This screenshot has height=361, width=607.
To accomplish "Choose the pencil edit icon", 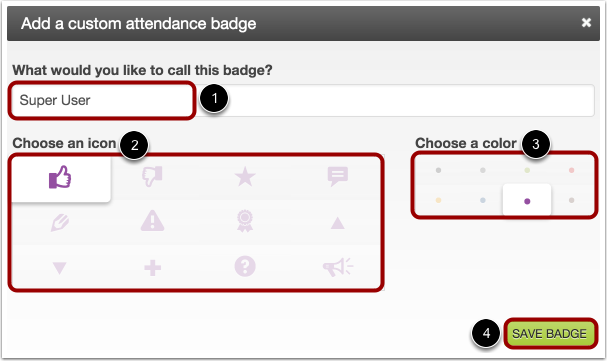I will point(60,222).
